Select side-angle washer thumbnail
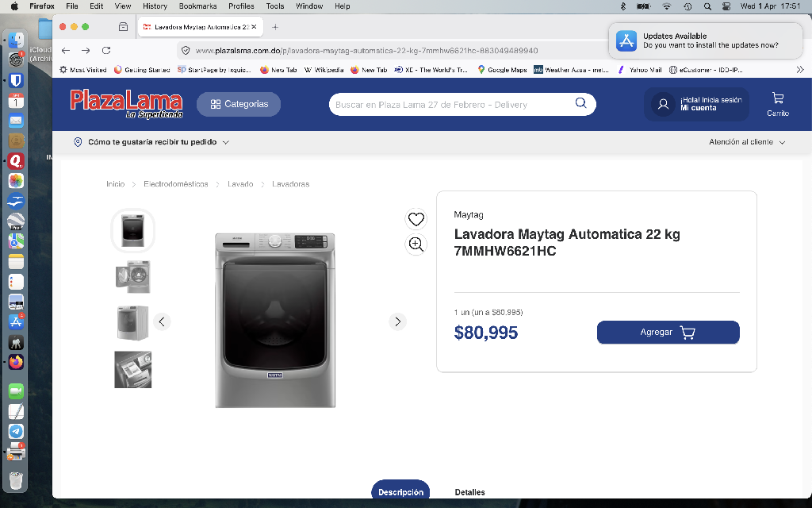This screenshot has width=812, height=508. 133,322
